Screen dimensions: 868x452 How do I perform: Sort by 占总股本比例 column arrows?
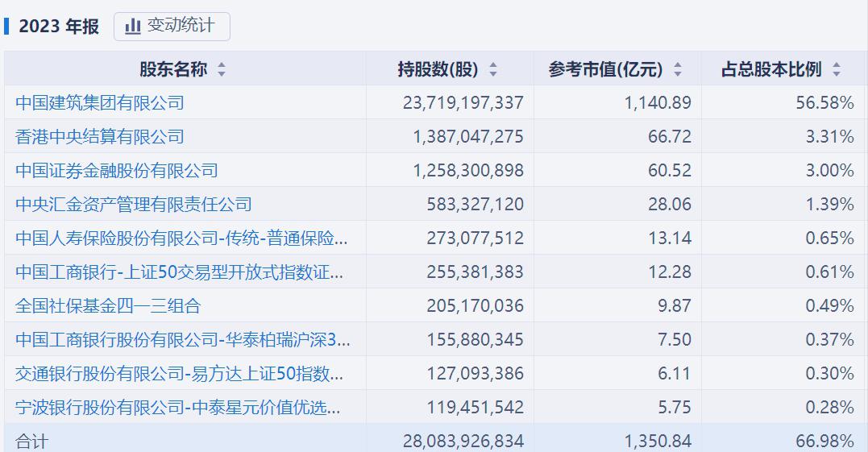pos(837,69)
